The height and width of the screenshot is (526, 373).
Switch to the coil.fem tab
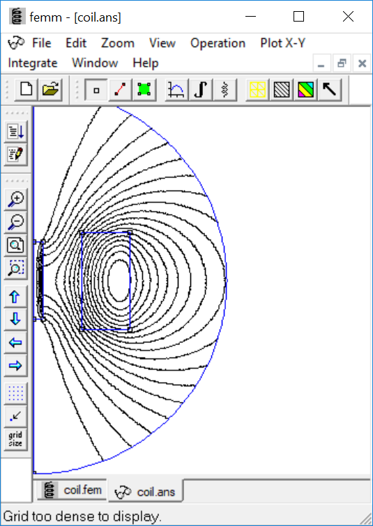(73, 490)
